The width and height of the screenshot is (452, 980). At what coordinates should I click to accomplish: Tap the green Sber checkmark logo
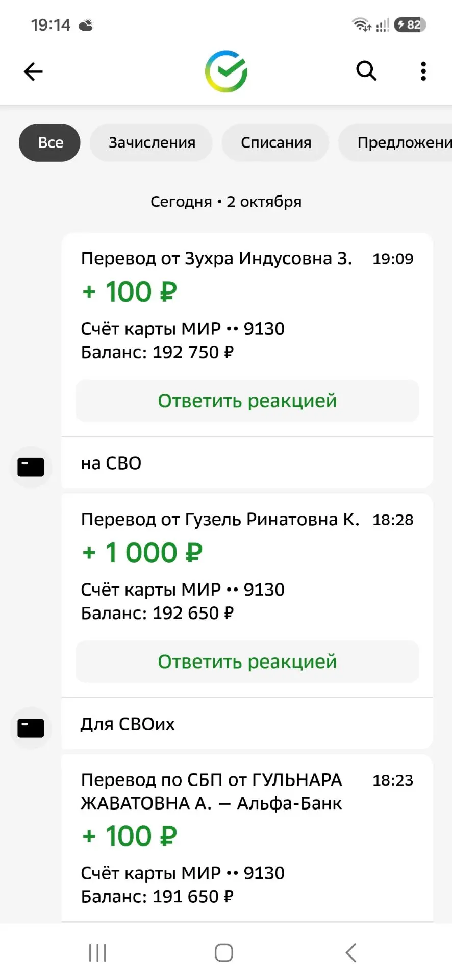(226, 71)
